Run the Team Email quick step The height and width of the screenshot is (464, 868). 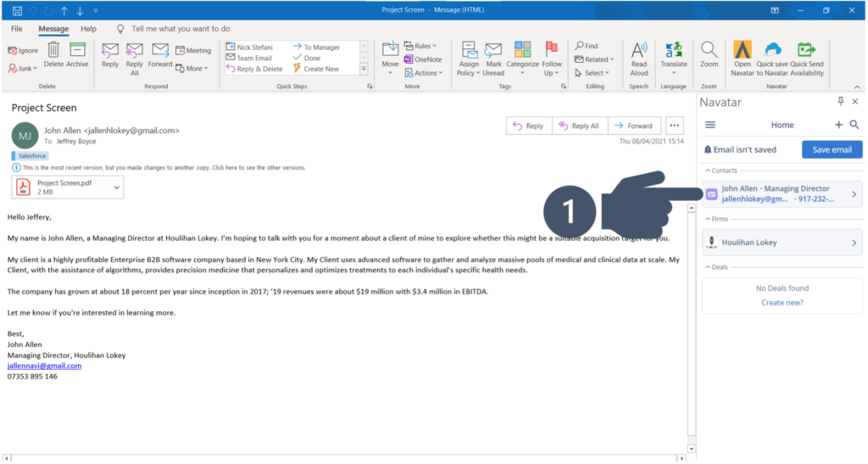(x=249, y=58)
